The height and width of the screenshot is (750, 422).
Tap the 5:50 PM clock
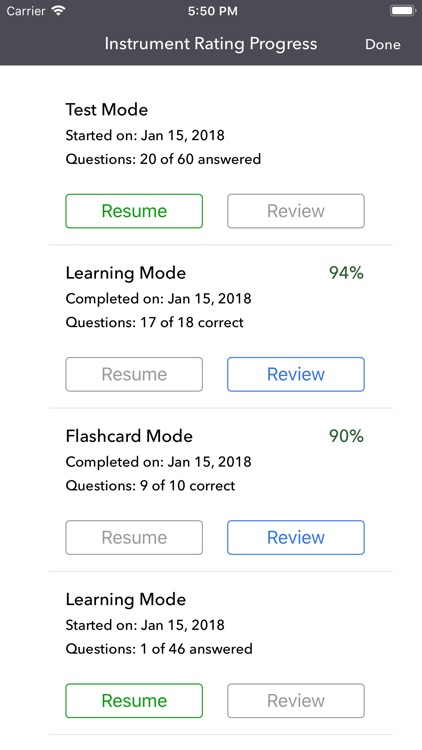click(x=212, y=11)
